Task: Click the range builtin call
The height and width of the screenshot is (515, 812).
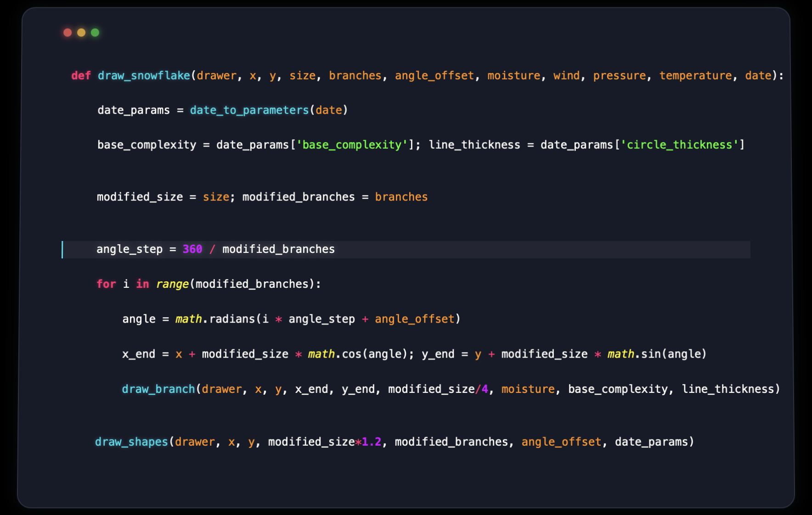Action: click(172, 284)
